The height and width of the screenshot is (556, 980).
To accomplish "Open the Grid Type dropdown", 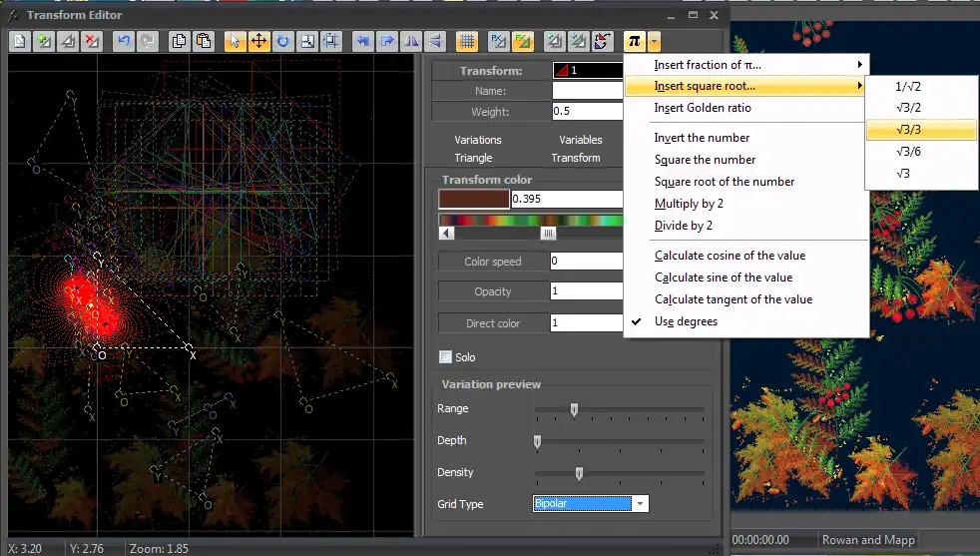I will (x=640, y=504).
